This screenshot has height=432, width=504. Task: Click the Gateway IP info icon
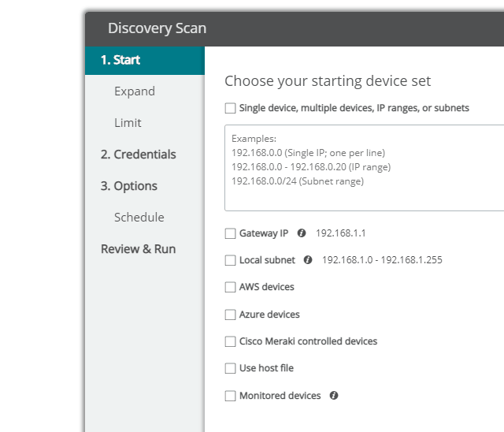coord(301,233)
